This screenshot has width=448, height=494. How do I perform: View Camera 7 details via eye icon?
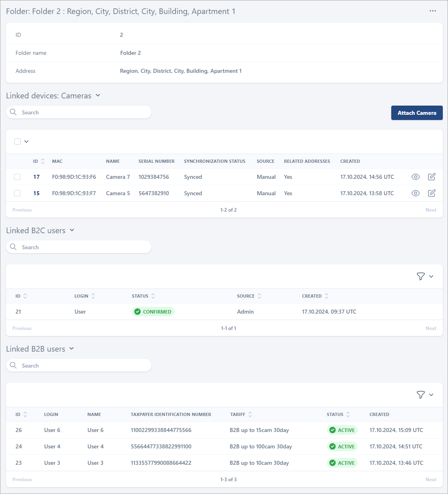416,177
